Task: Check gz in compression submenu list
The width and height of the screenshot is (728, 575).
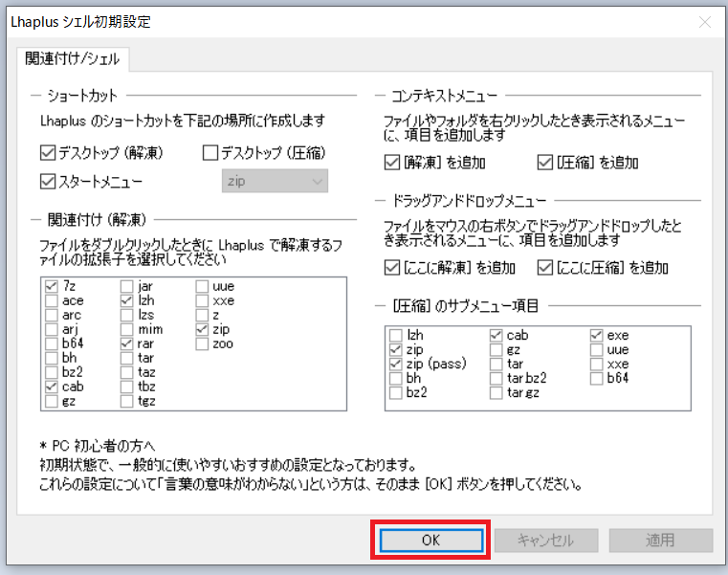Action: (496, 349)
